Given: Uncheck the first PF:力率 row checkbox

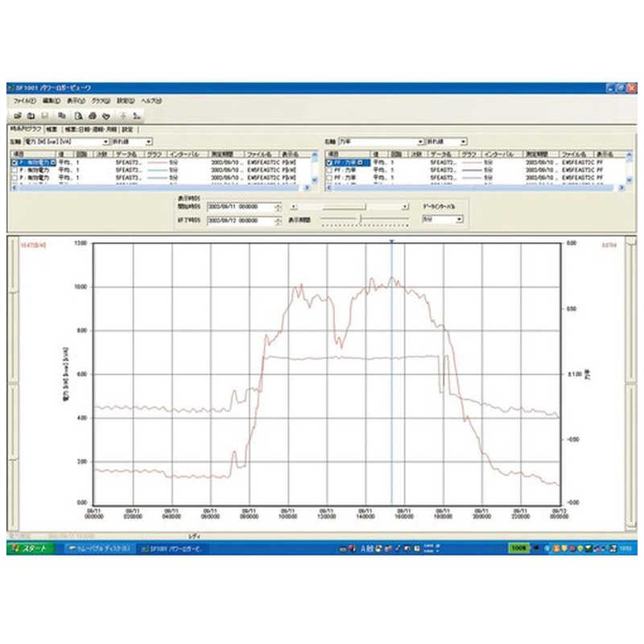Looking at the screenshot, I should tap(328, 162).
